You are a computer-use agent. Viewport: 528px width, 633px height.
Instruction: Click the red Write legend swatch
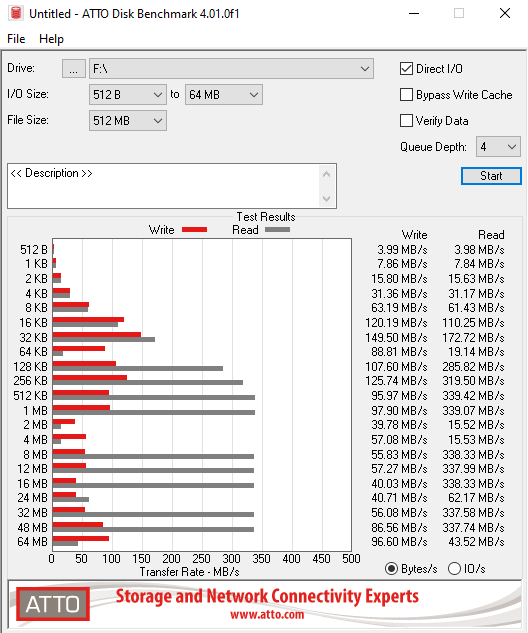click(195, 230)
